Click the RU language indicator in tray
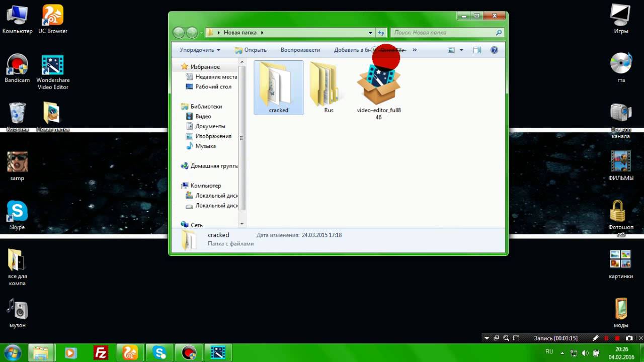 click(549, 351)
